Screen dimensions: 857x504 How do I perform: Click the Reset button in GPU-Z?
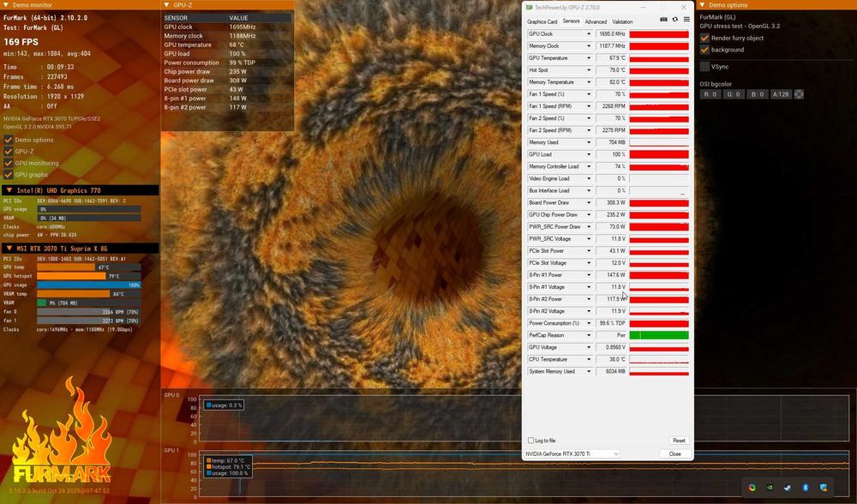coord(678,441)
